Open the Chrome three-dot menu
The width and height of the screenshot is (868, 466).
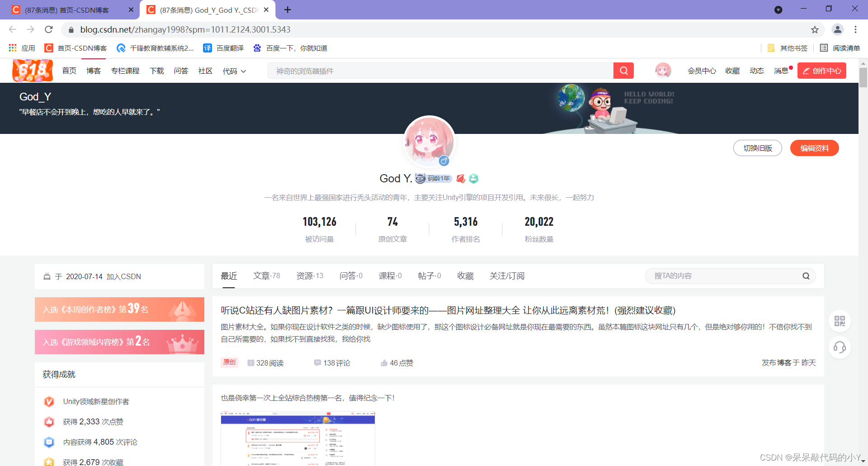[855, 29]
